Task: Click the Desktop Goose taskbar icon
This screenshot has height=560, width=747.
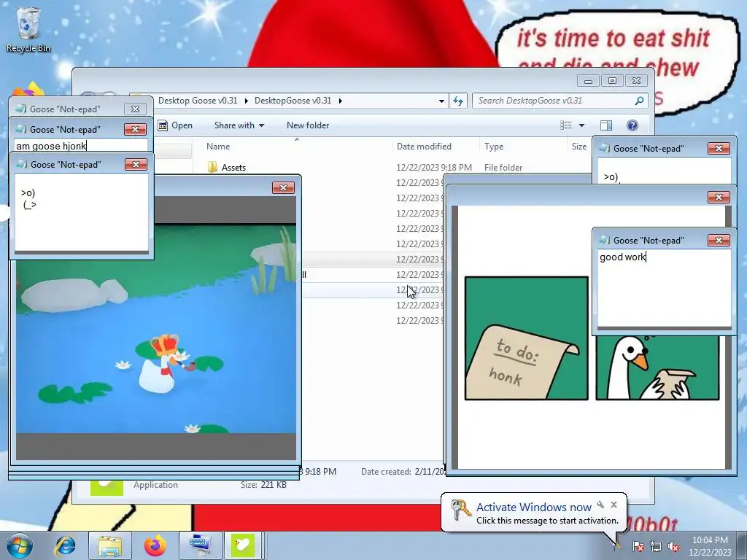Action: 242,545
